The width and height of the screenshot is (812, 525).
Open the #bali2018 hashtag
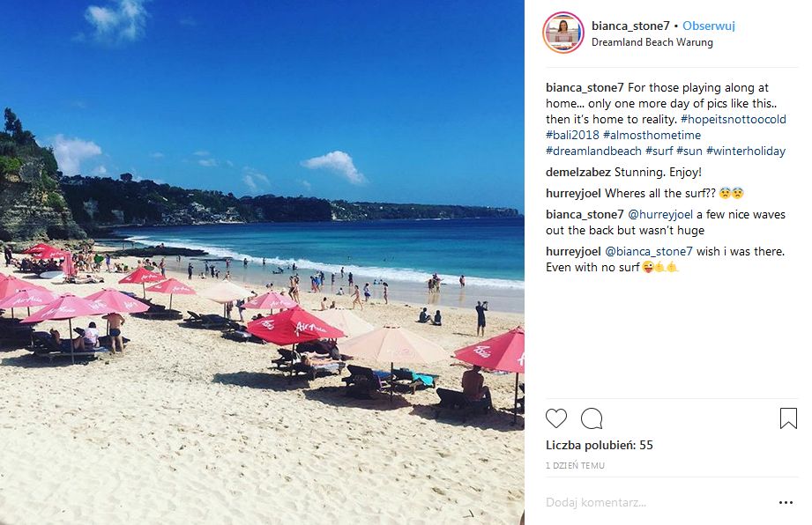572,135
